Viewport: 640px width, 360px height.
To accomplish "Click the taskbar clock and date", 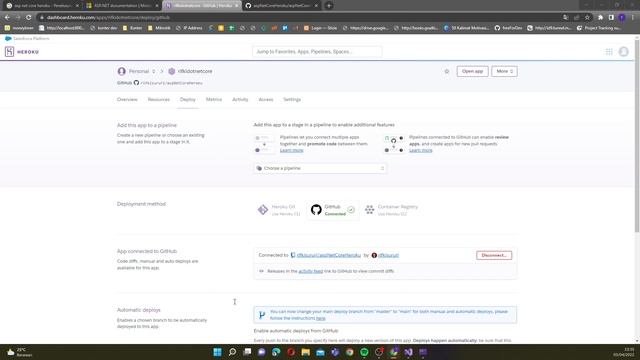I will 624,352.
